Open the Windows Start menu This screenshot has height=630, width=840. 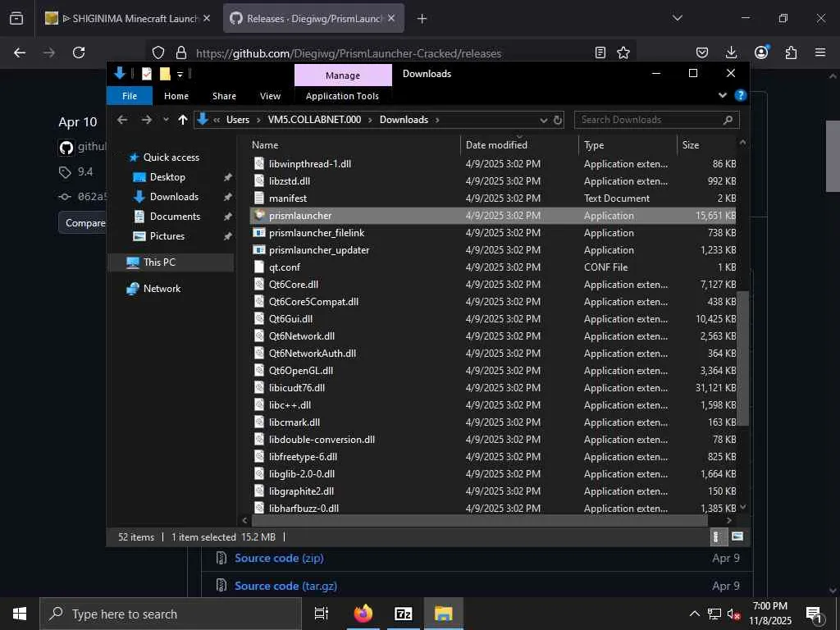(x=20, y=614)
